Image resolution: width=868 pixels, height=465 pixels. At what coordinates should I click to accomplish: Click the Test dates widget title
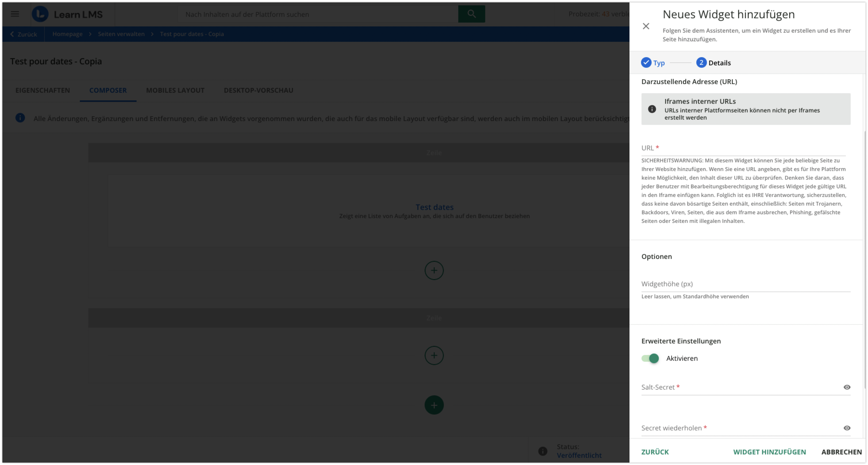click(434, 207)
